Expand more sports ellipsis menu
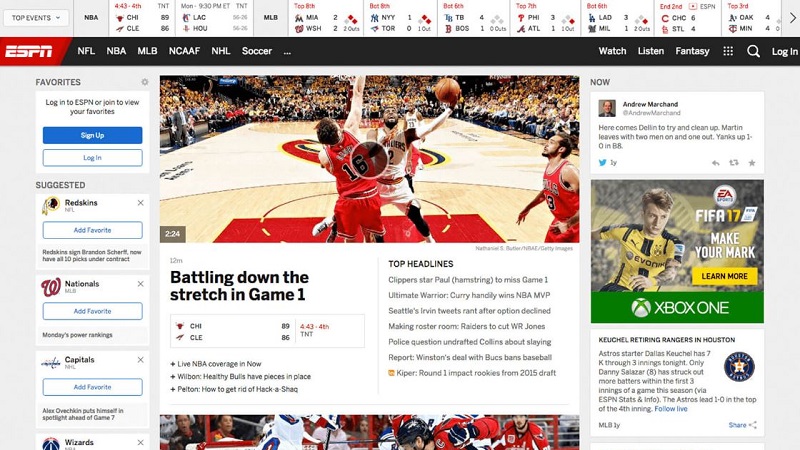800x450 pixels. 287,52
